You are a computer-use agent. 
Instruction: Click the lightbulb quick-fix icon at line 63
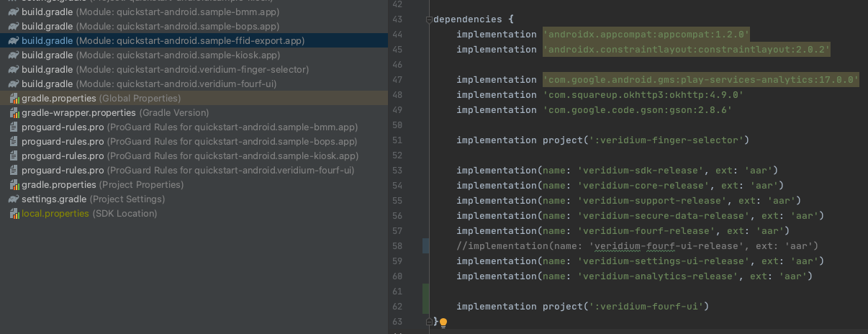coord(443,323)
